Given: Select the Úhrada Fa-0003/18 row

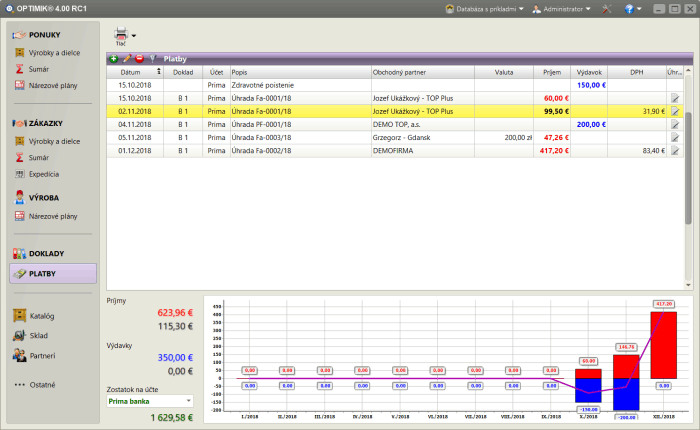Looking at the screenshot, I should tap(395, 138).
